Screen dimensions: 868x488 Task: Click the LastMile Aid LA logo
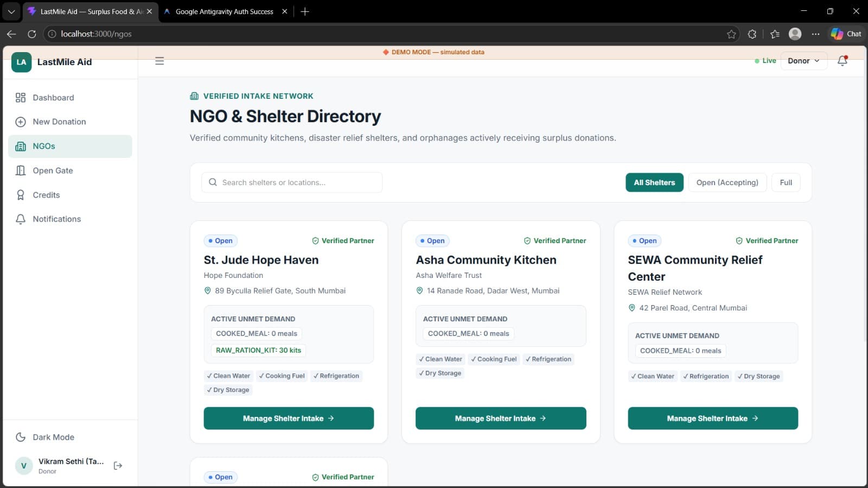tap(21, 62)
